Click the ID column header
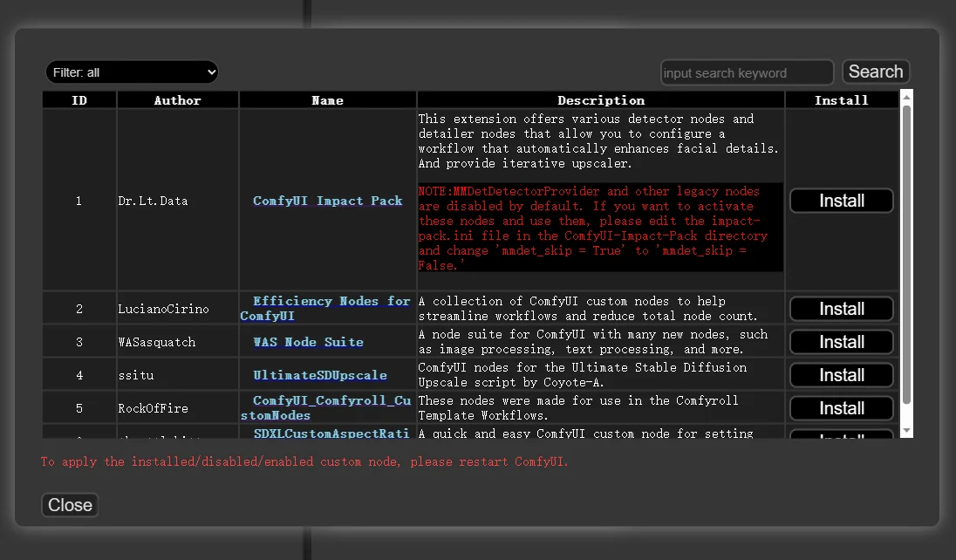The height and width of the screenshot is (560, 956). pyautogui.click(x=79, y=100)
